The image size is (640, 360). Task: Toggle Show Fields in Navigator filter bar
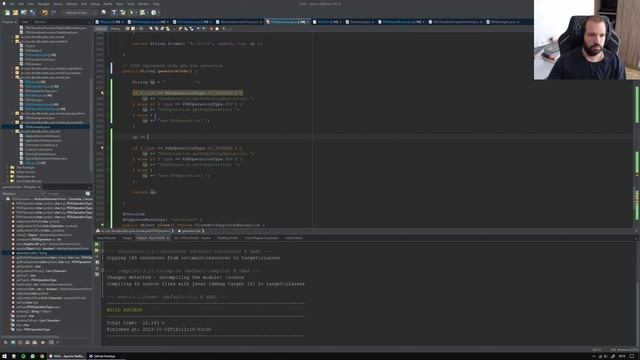tap(13, 342)
